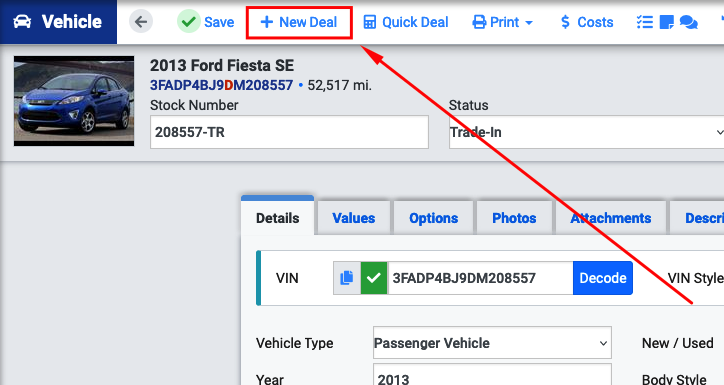Screen dimensions: 724x385
Task: Click the Save text button
Action: tap(219, 22)
